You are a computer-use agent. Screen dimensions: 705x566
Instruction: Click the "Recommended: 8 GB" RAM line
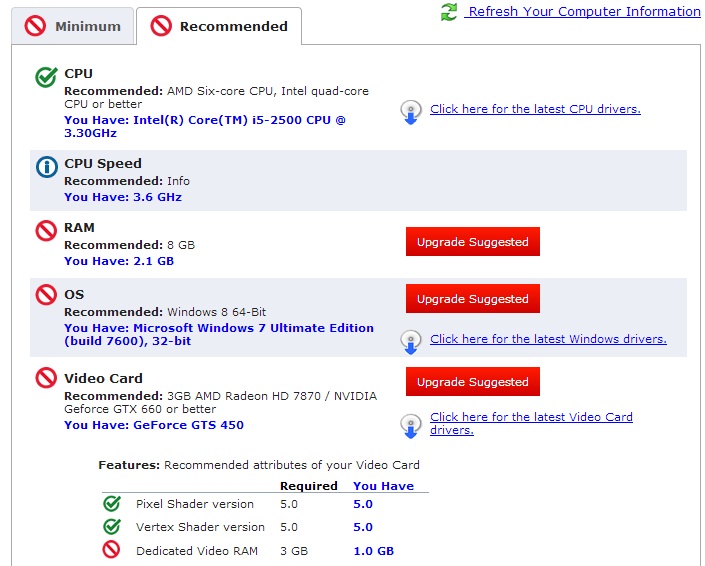[x=129, y=245]
